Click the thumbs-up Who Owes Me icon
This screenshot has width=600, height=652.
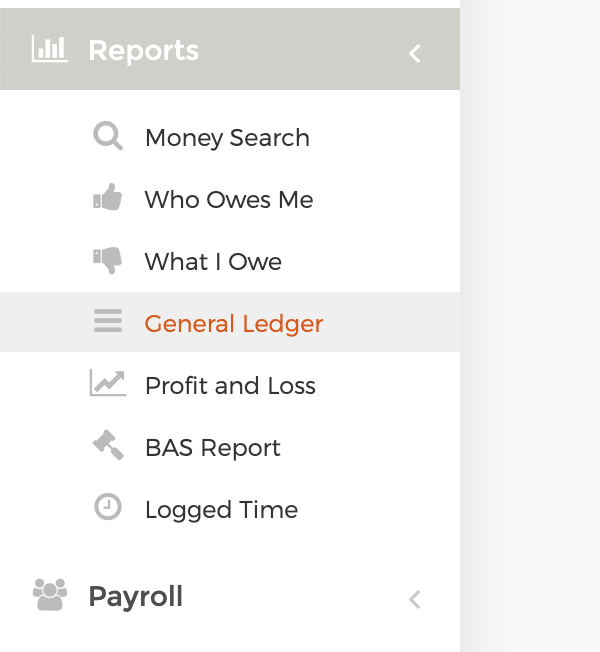click(107, 197)
